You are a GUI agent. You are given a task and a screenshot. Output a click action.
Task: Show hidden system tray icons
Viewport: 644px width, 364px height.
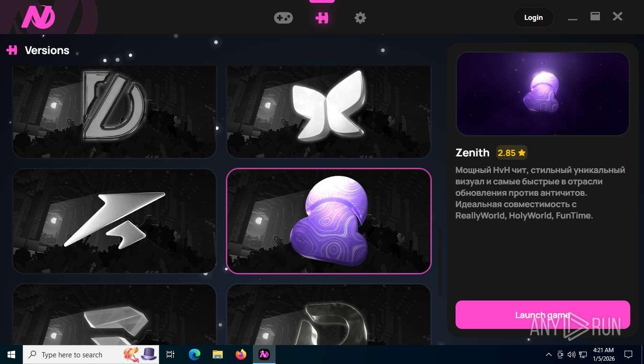(x=549, y=355)
